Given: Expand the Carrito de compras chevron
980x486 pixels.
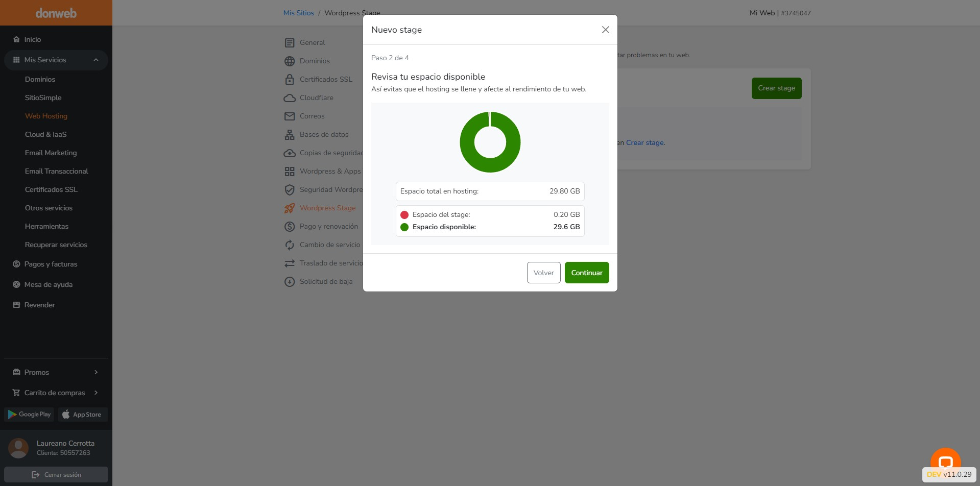Looking at the screenshot, I should (x=96, y=393).
